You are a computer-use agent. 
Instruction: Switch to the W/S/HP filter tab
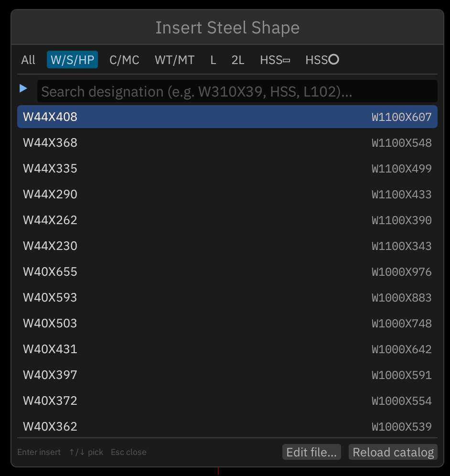pyautogui.click(x=72, y=59)
